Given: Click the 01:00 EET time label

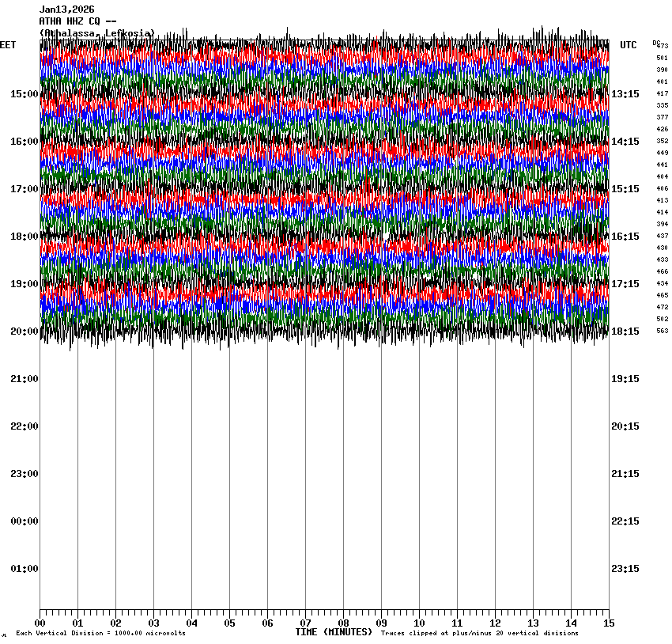Looking at the screenshot, I should pos(24,569).
